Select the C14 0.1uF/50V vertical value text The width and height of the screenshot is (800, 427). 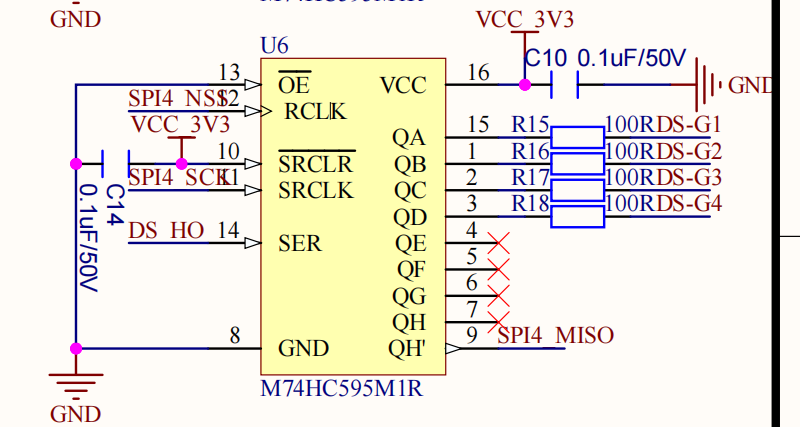click(88, 238)
